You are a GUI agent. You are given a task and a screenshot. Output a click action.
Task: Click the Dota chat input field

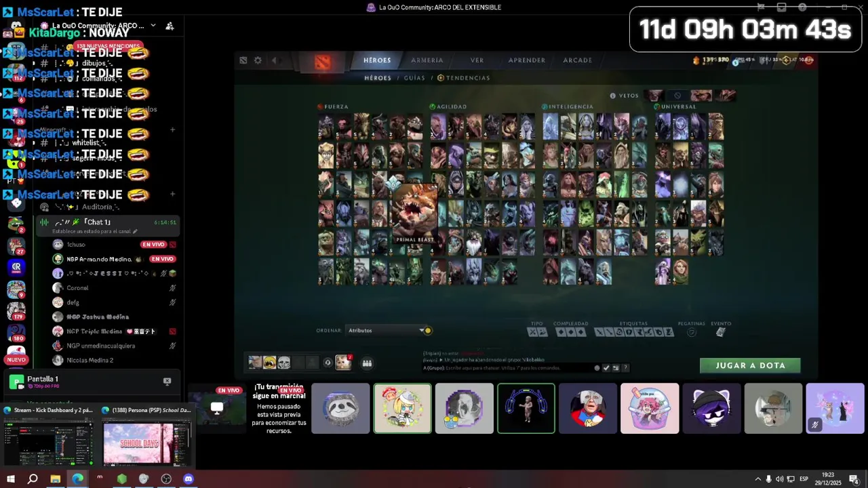click(x=509, y=368)
